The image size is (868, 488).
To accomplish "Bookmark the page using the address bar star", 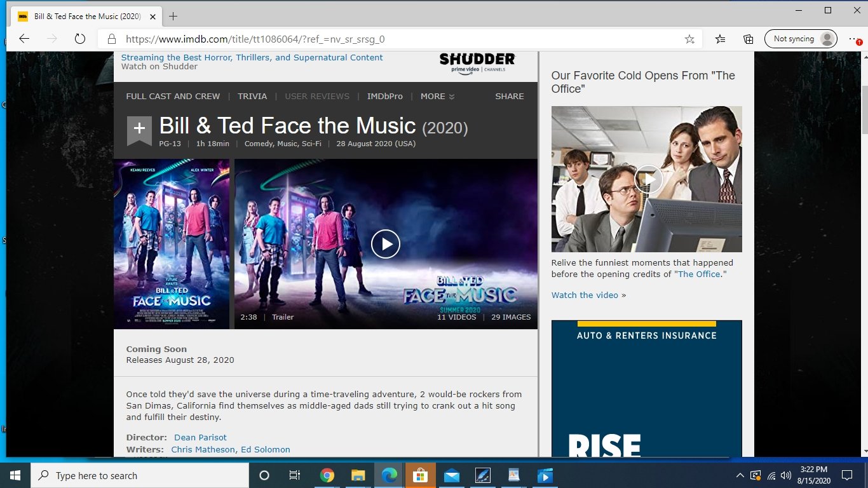I will tap(689, 39).
